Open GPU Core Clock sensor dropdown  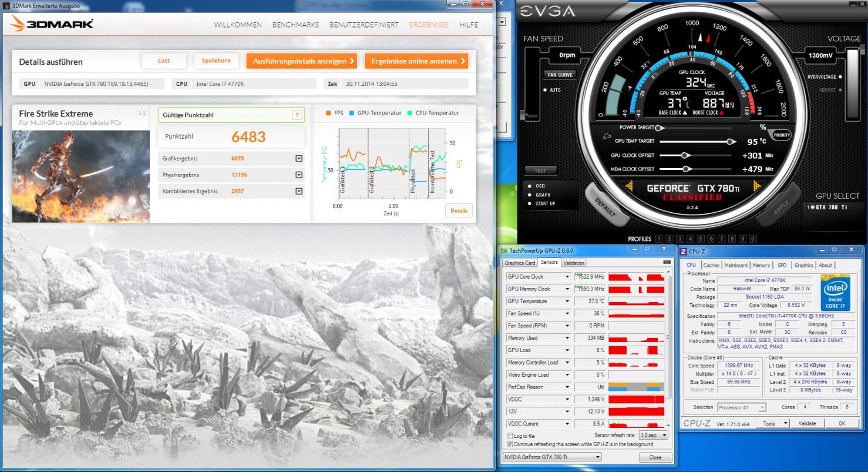coord(567,277)
